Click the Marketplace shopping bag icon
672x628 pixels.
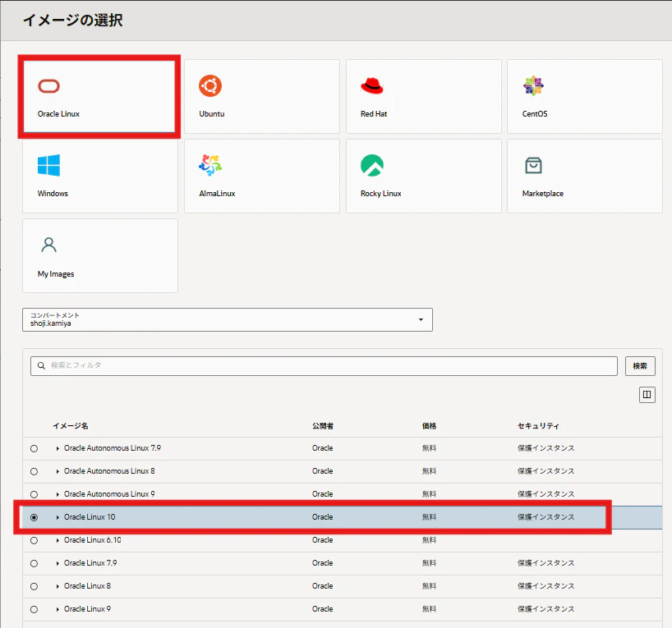point(533,165)
